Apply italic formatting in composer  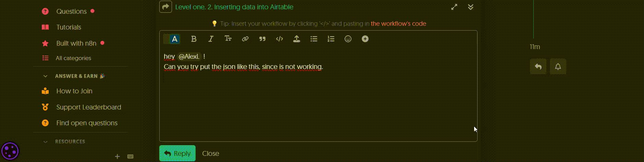[x=211, y=39]
